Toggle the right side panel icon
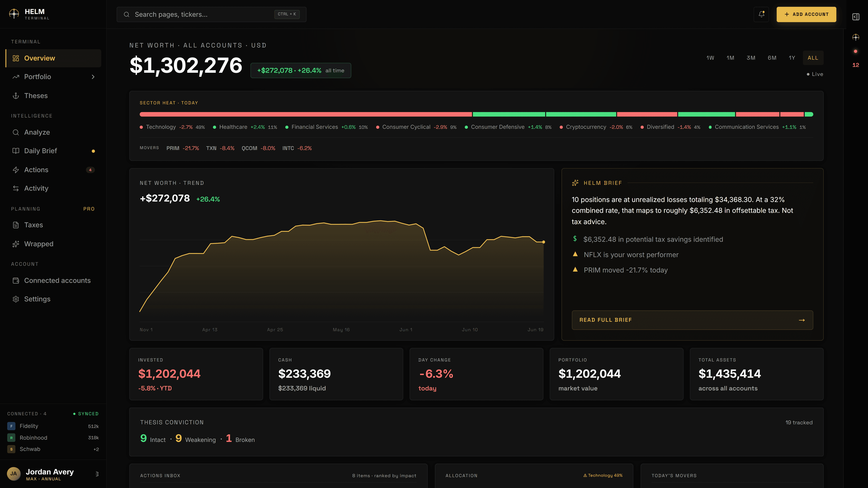This screenshot has height=488, width=868. point(856,17)
